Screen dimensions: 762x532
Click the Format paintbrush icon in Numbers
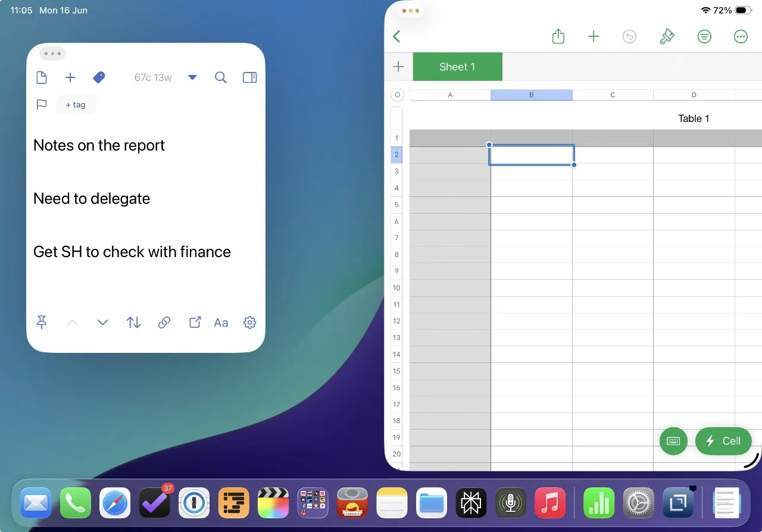pyautogui.click(x=666, y=37)
